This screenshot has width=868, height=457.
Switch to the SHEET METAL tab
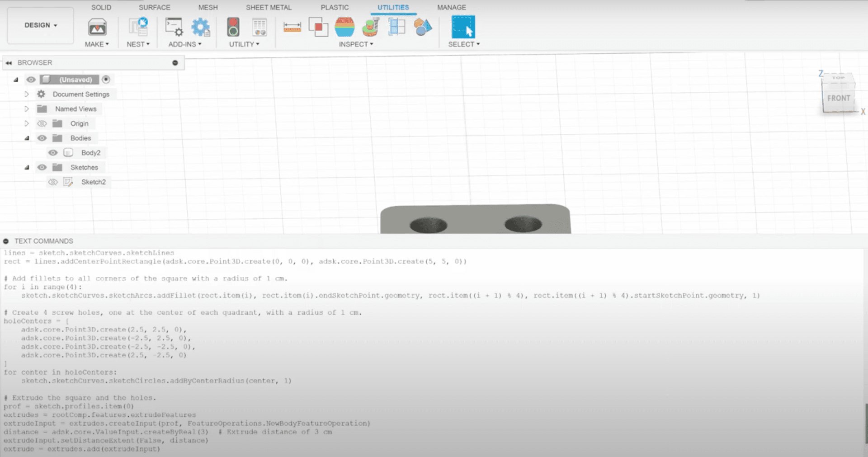tap(269, 8)
